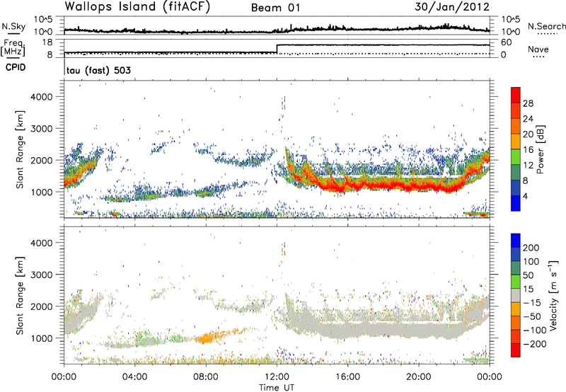The width and height of the screenshot is (566, 392).
Task: Click the strong red power band near 16:00
Action: coord(347,185)
